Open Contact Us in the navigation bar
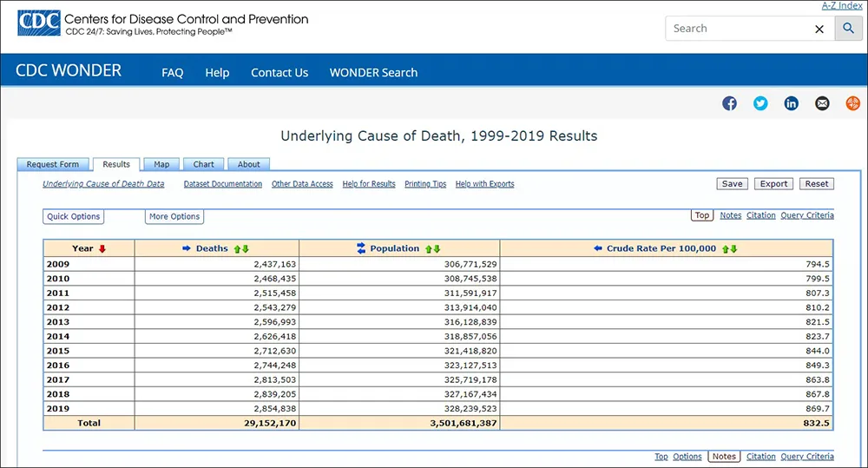Image resolution: width=868 pixels, height=468 pixels. (x=279, y=73)
